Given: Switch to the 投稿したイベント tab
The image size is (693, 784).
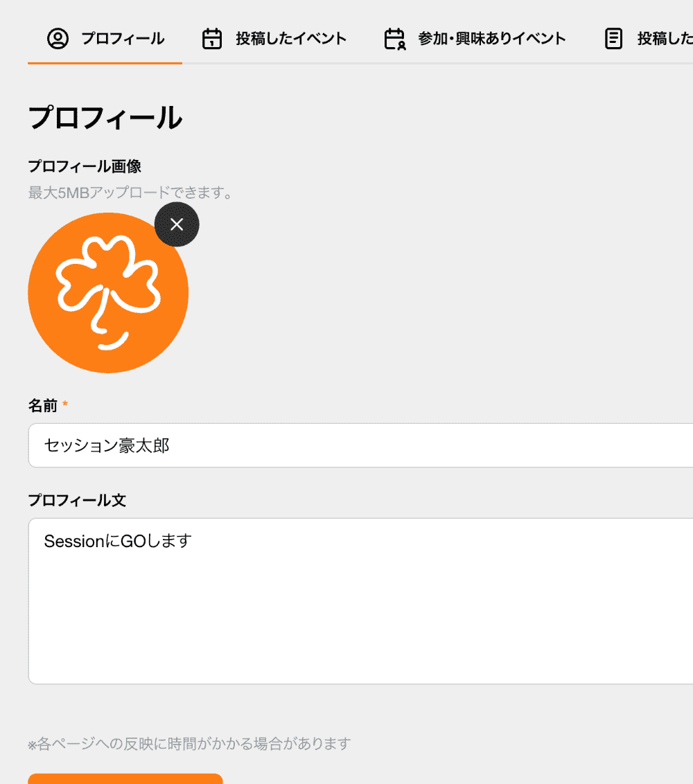Looking at the screenshot, I should (291, 39).
